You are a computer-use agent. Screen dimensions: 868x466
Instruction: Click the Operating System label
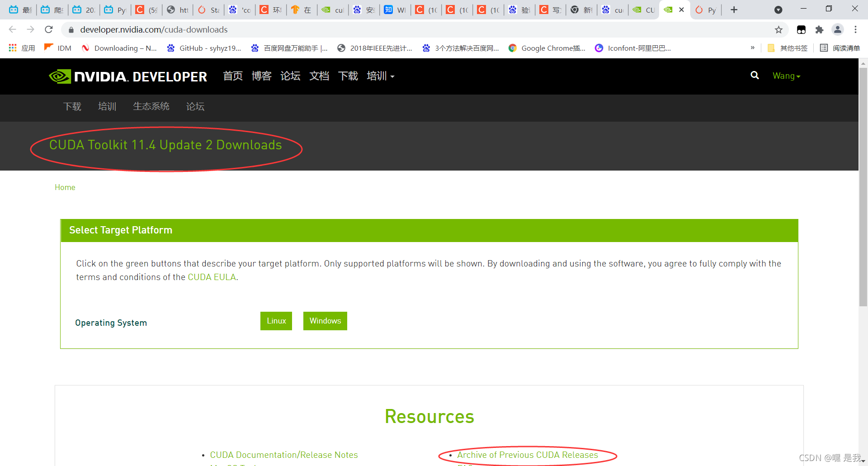[x=111, y=323]
